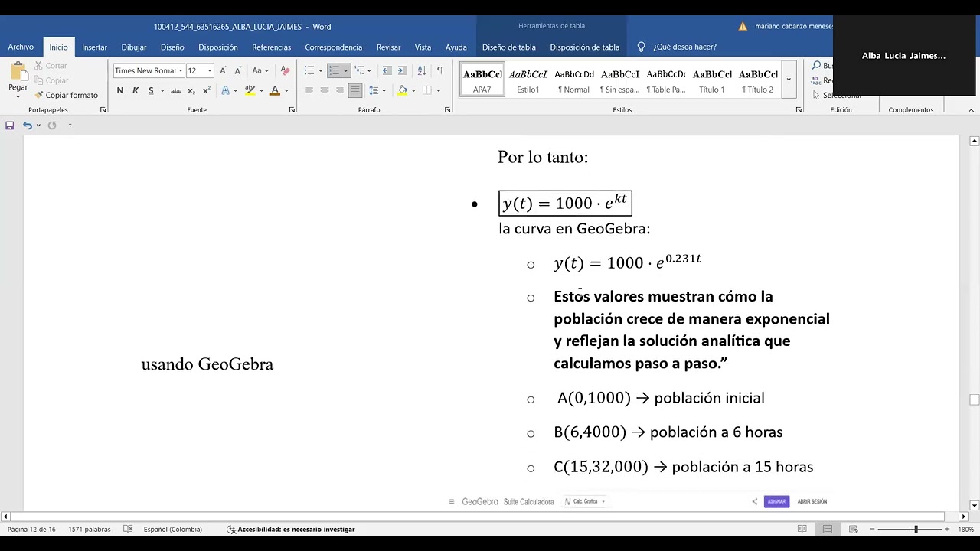Decrease font size with shrink font icon
The height and width of the screenshot is (551, 980).
(x=237, y=70)
